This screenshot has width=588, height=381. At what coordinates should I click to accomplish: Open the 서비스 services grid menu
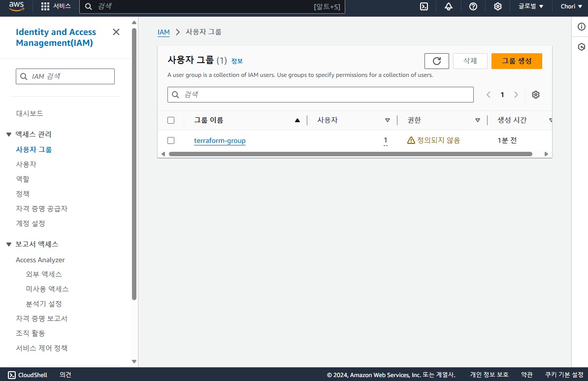(x=56, y=6)
